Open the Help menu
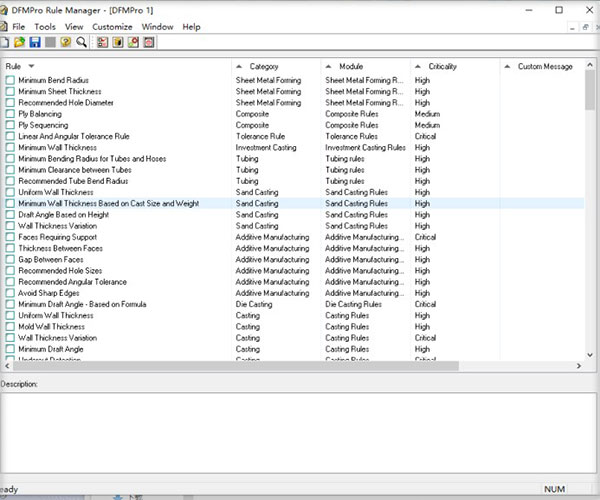600x500 pixels. pyautogui.click(x=191, y=27)
